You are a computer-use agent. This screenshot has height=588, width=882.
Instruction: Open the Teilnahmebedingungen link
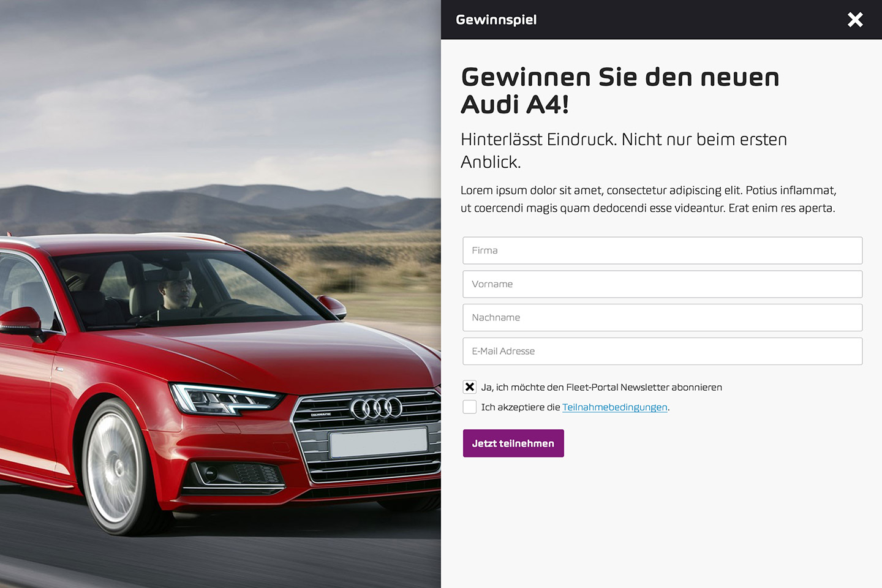[615, 407]
